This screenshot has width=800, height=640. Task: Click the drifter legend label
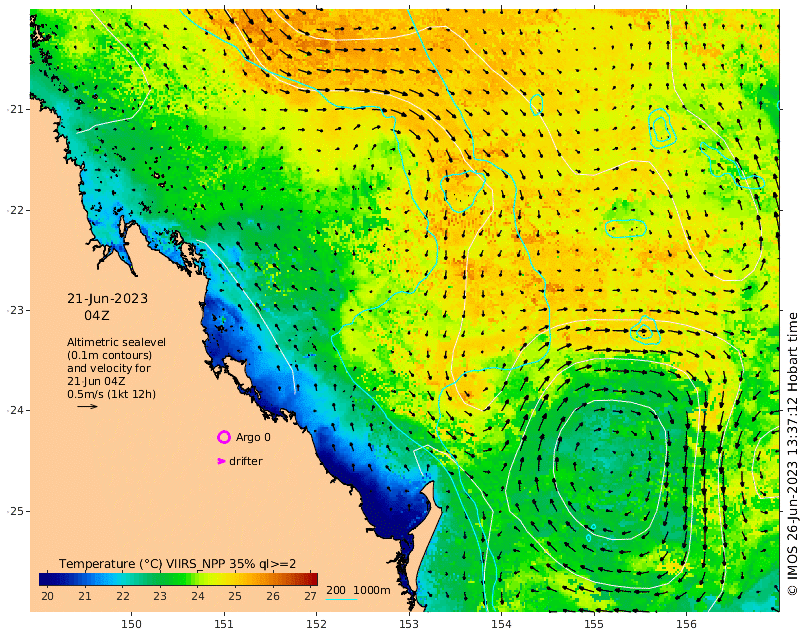[x=246, y=461]
